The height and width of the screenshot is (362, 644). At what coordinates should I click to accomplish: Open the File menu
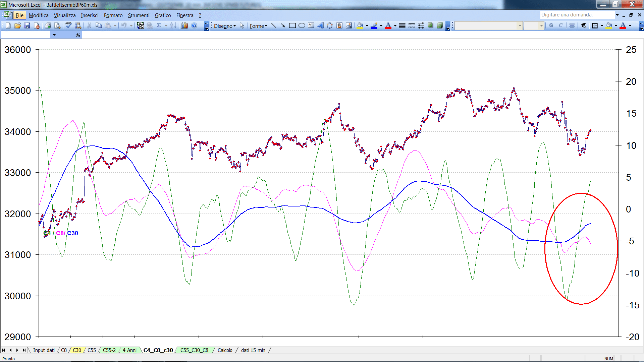click(x=19, y=15)
